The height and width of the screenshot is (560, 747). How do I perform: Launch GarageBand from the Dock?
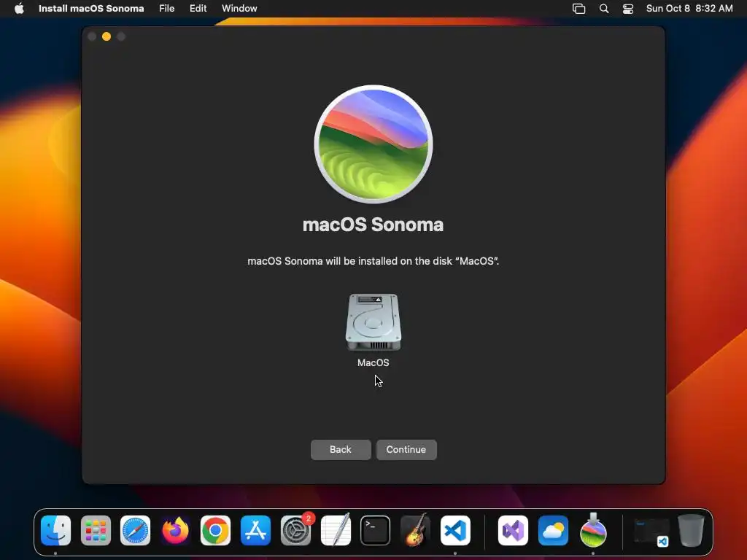click(415, 529)
